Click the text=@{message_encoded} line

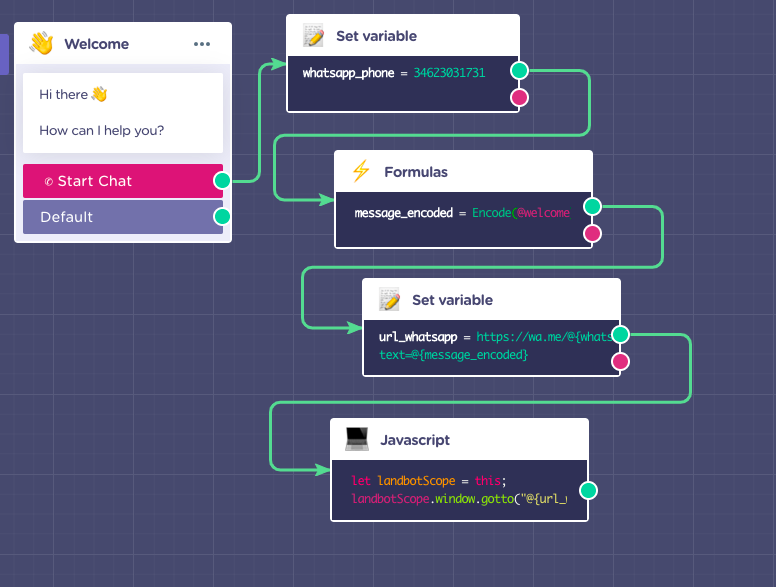[x=453, y=355]
